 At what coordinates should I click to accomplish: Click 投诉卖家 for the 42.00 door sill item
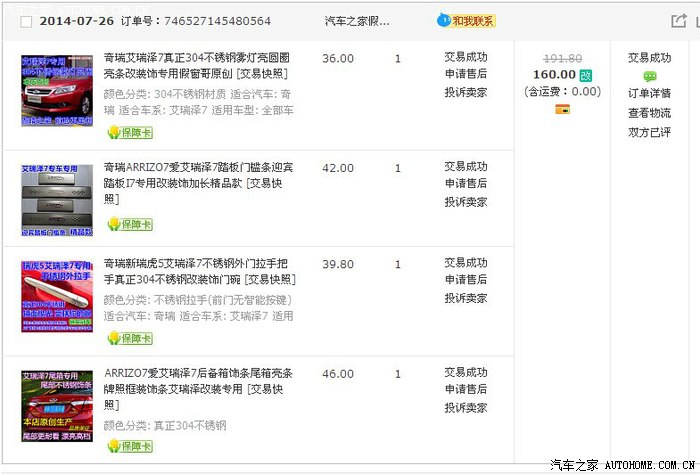466,202
